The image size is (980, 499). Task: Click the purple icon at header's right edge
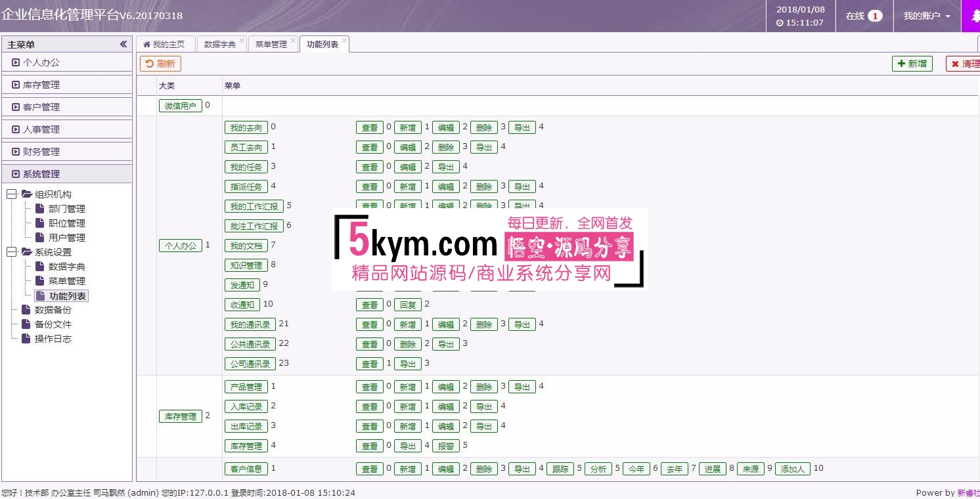click(971, 16)
